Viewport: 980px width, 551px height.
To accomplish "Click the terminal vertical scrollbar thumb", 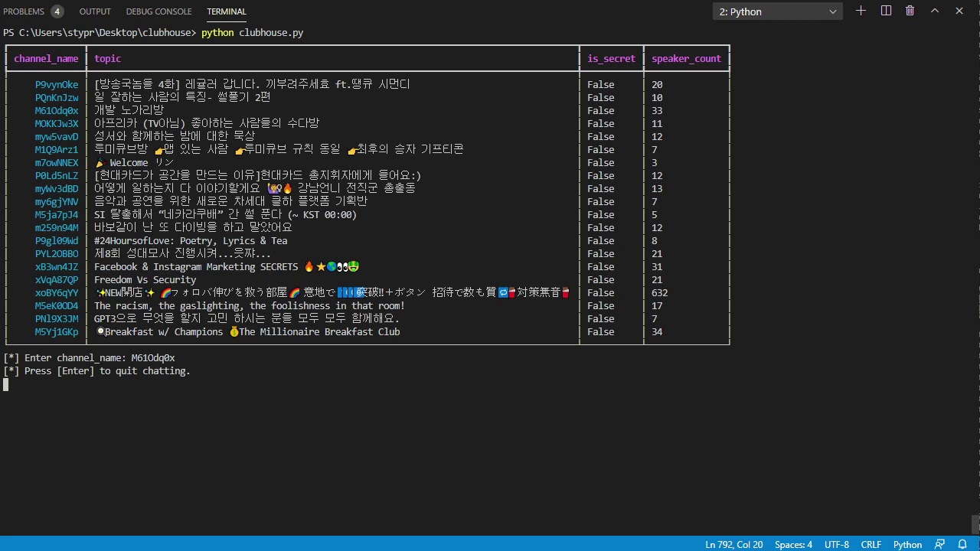I will (975, 524).
